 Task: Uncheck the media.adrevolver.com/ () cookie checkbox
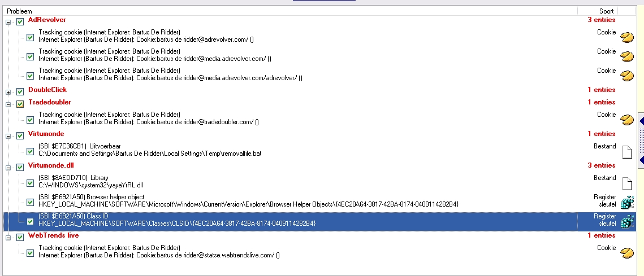point(30,56)
